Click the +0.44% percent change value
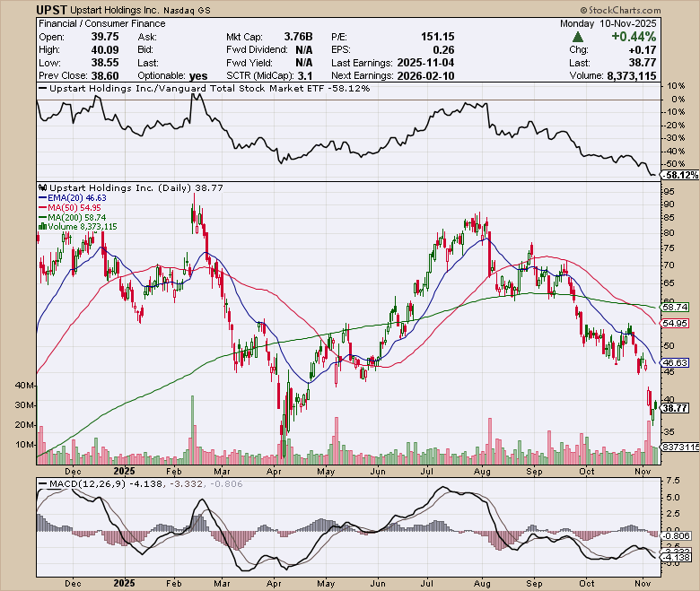The height and width of the screenshot is (591, 700). (x=634, y=37)
